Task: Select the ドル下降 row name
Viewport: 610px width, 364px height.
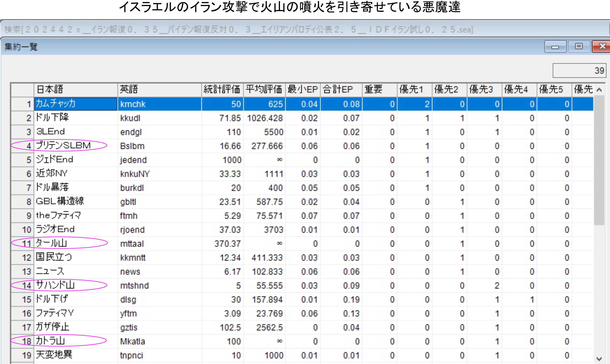Action: [x=76, y=118]
